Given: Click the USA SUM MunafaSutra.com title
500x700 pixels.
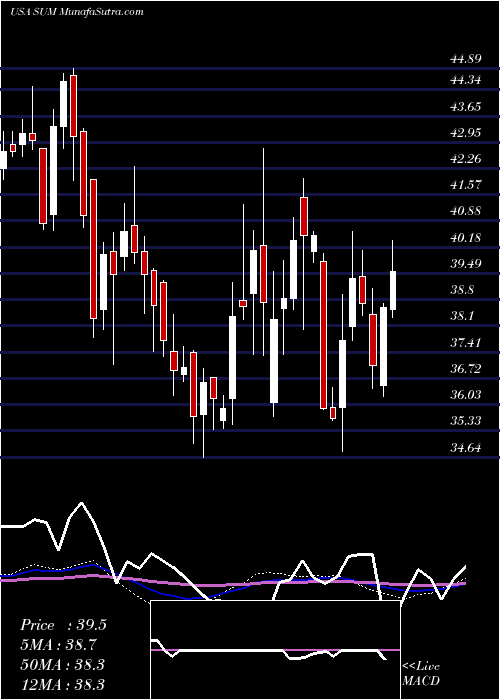Looking at the screenshot, I should click(77, 12).
